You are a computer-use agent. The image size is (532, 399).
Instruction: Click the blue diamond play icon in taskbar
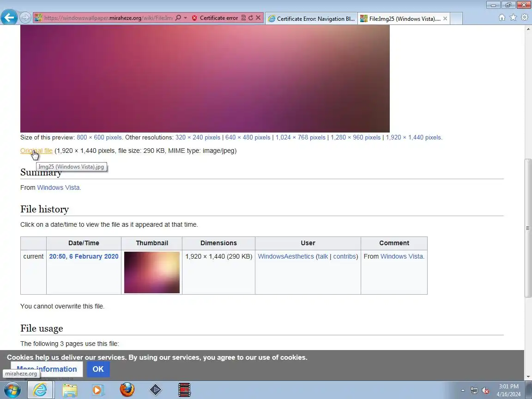[156, 390]
